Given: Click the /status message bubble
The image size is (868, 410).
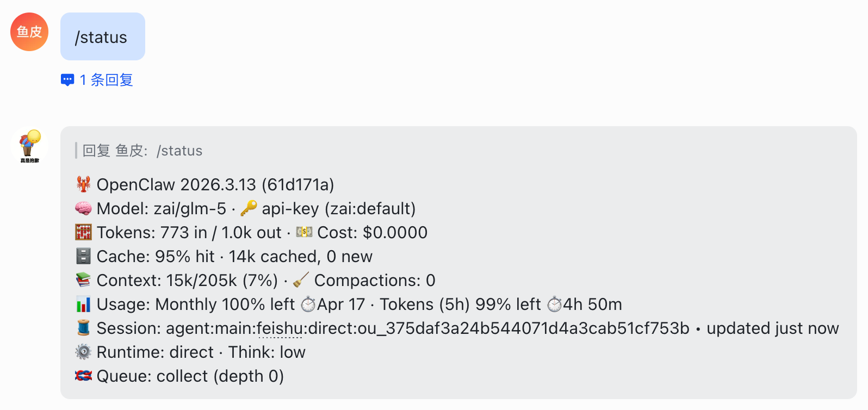Looking at the screenshot, I should [102, 37].
